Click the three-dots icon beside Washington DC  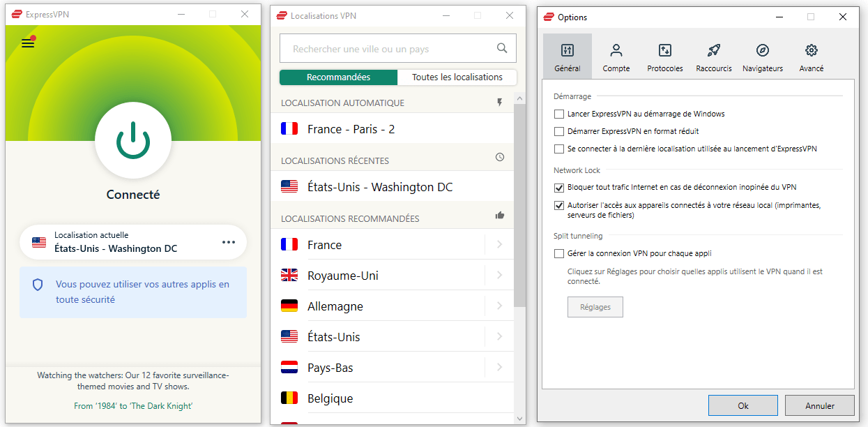tap(229, 242)
